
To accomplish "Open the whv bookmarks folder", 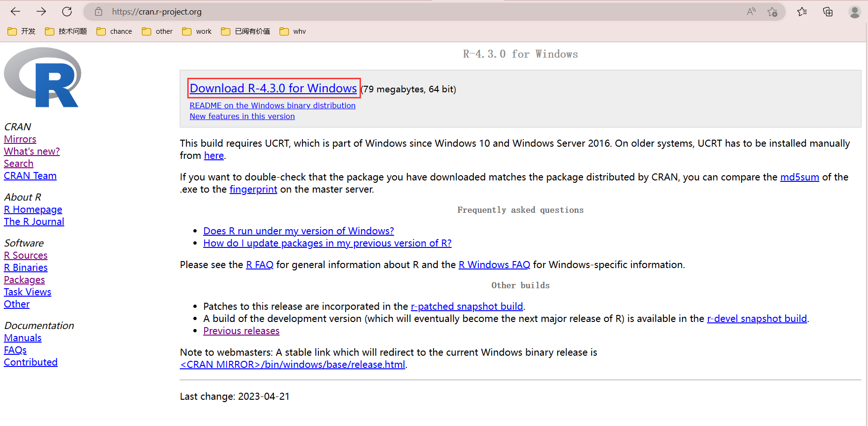I will (x=293, y=31).
